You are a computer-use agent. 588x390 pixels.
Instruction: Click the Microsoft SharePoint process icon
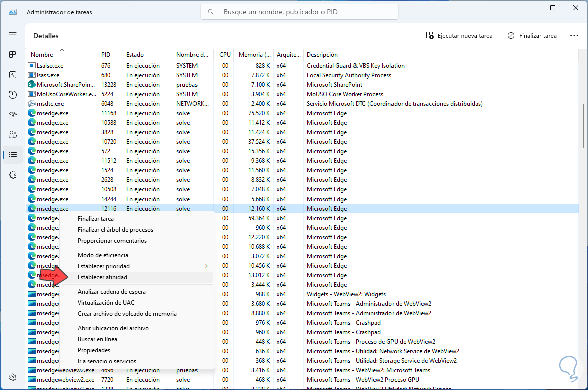[x=32, y=84]
